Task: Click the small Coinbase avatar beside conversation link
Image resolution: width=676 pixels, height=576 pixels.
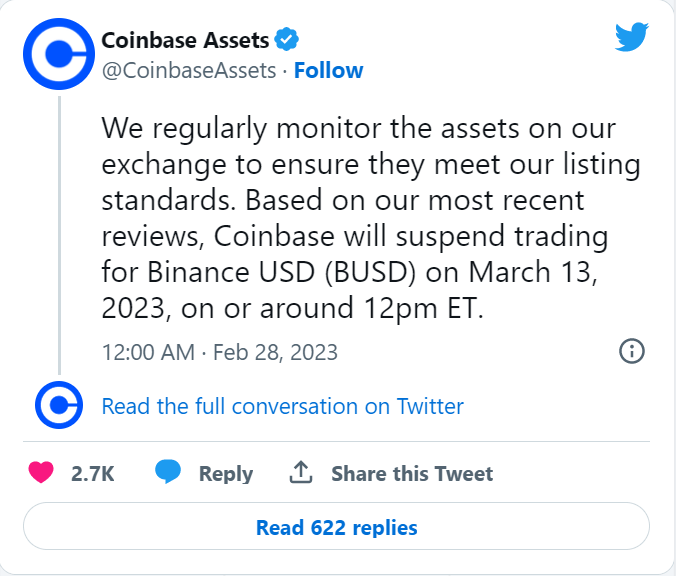Action: (58, 406)
